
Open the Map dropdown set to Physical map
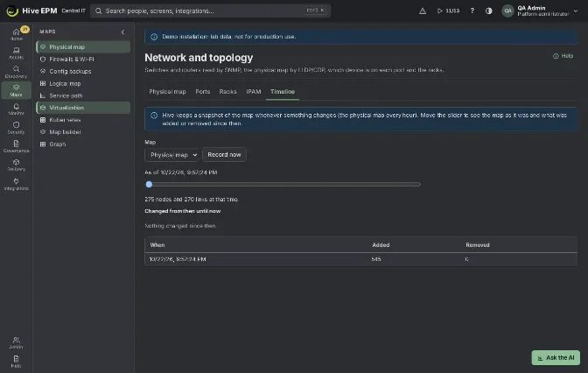[x=172, y=155]
